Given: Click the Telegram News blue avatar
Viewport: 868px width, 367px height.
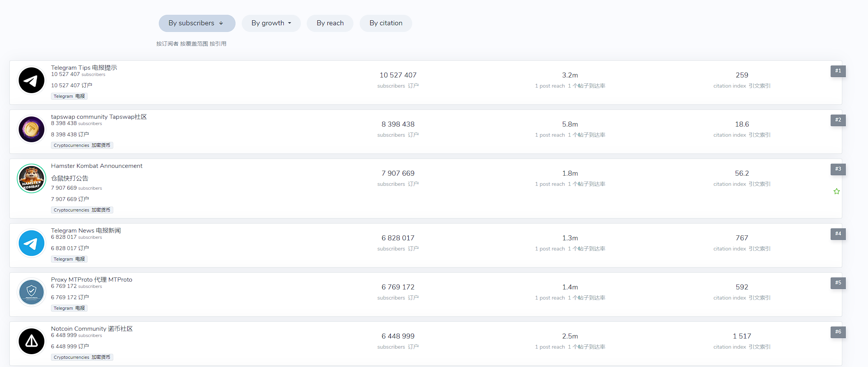Looking at the screenshot, I should pos(32,243).
